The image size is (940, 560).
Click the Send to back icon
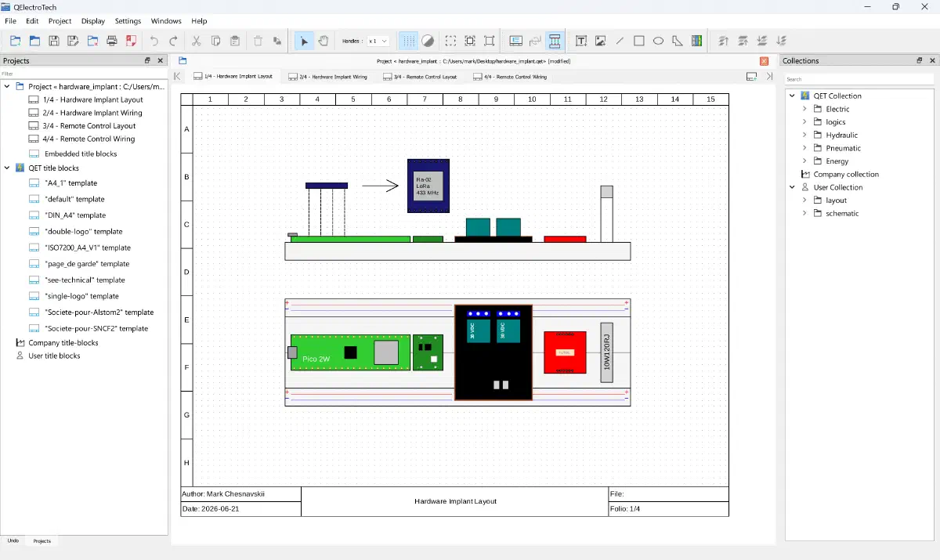[x=781, y=41]
